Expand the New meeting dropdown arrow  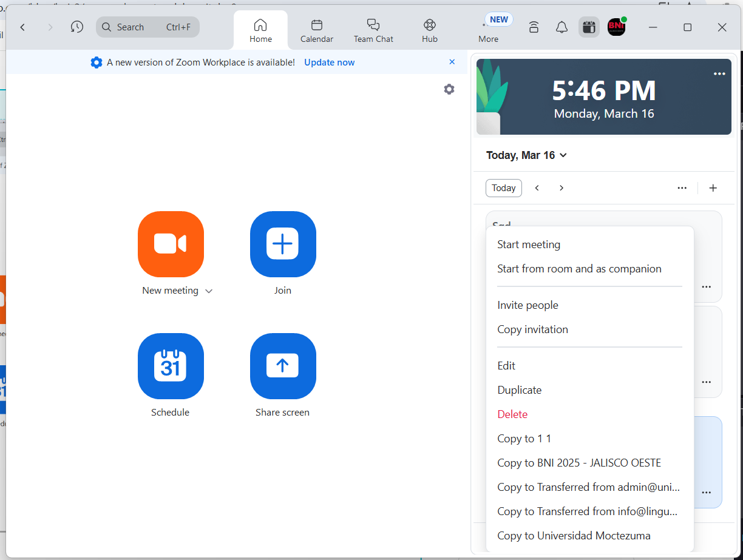(x=209, y=291)
